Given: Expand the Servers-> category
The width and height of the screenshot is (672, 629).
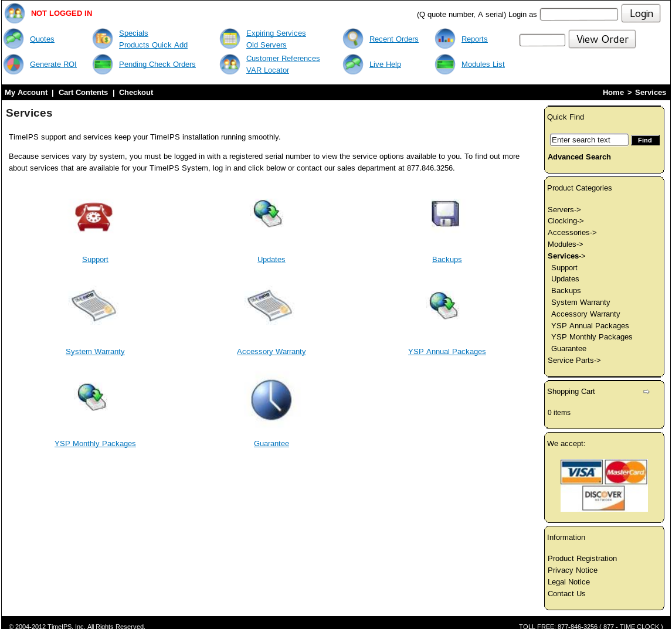Looking at the screenshot, I should coord(564,209).
